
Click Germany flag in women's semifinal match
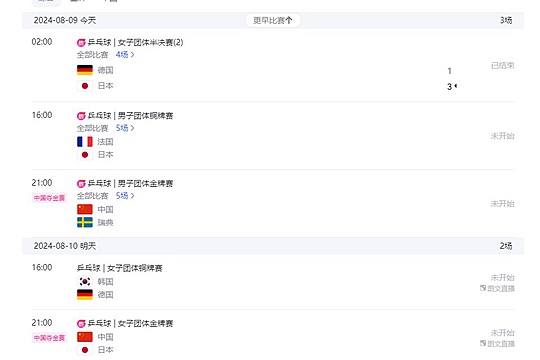click(85, 70)
